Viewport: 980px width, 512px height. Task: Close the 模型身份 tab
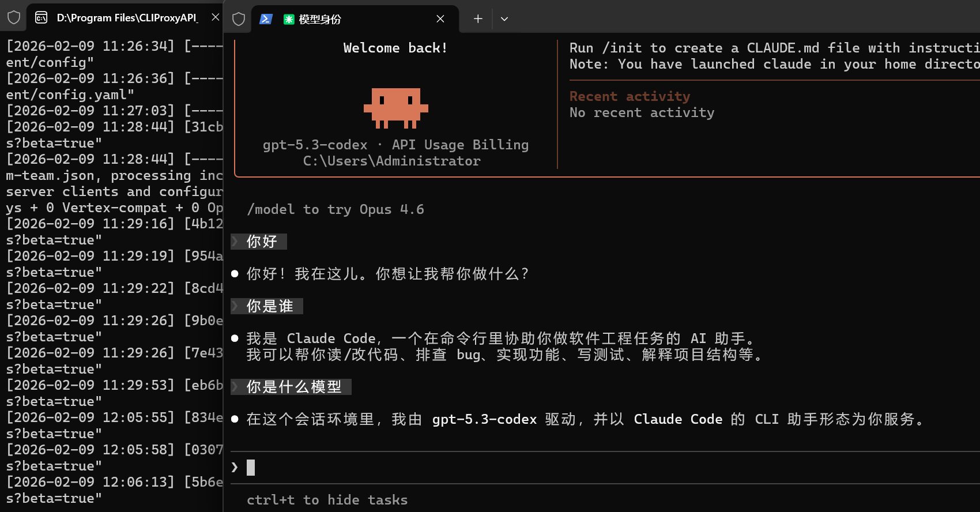(440, 19)
